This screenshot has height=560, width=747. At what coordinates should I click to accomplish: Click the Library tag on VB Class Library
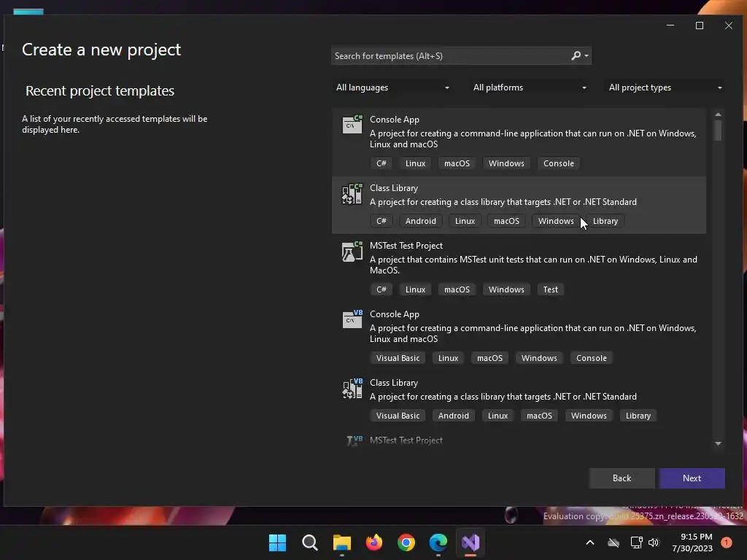[638, 416]
